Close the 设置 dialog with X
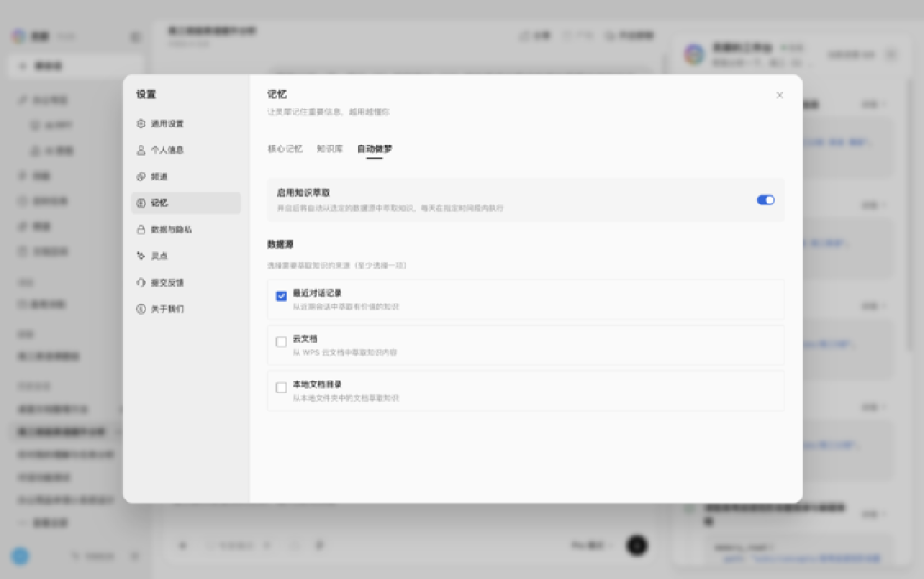This screenshot has width=924, height=579. pos(779,96)
